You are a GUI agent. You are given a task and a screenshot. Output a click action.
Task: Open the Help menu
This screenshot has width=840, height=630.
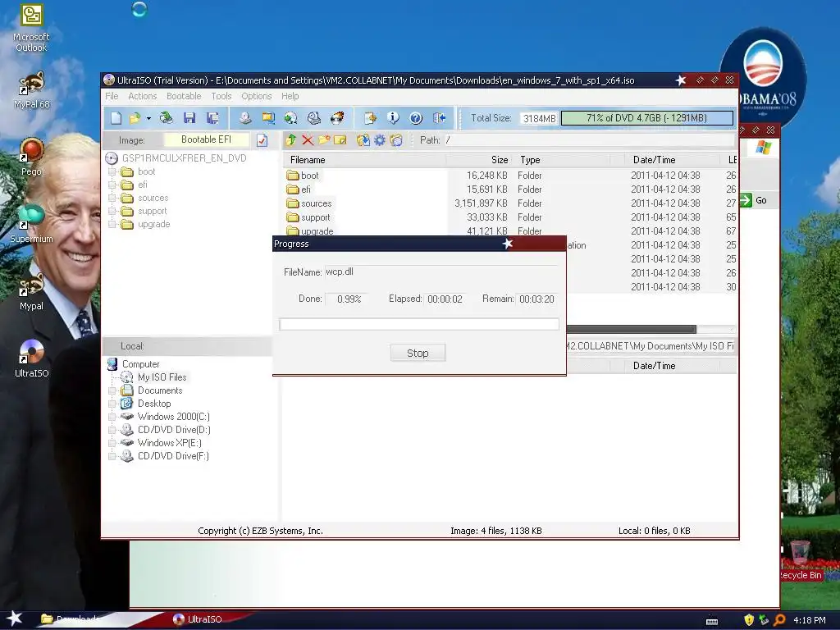click(x=290, y=96)
